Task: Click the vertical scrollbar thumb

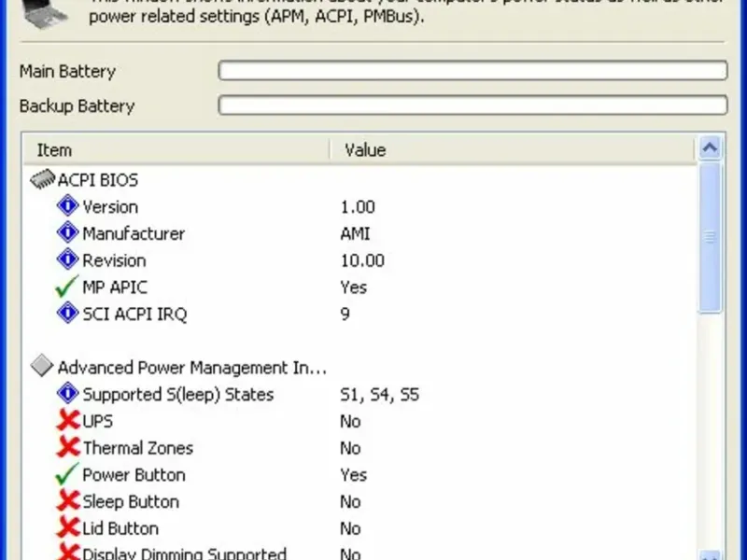Action: point(710,237)
